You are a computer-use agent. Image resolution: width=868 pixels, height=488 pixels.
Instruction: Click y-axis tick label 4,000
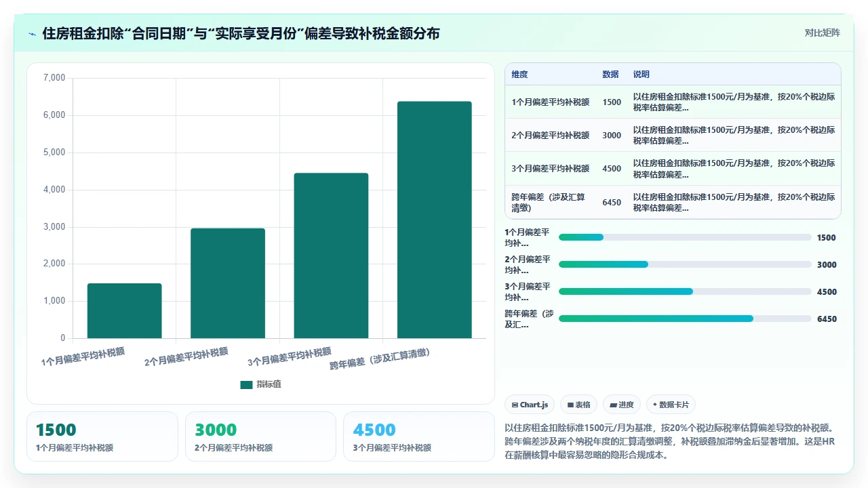tap(54, 190)
